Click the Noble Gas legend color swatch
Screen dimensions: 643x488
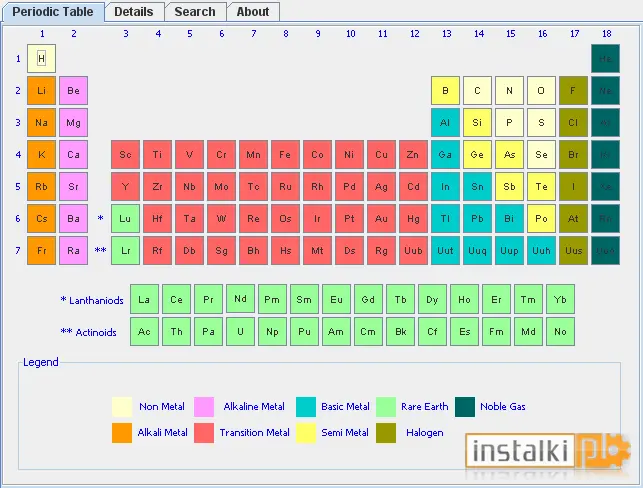point(465,407)
